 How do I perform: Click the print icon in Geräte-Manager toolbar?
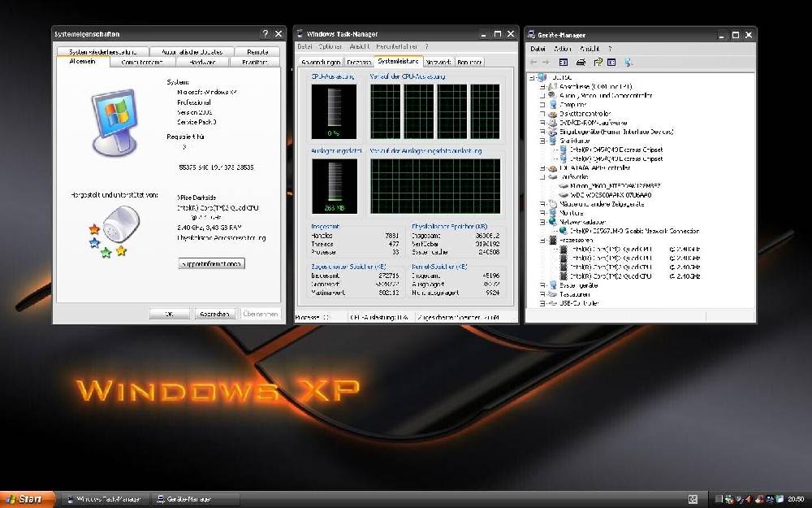tap(581, 63)
